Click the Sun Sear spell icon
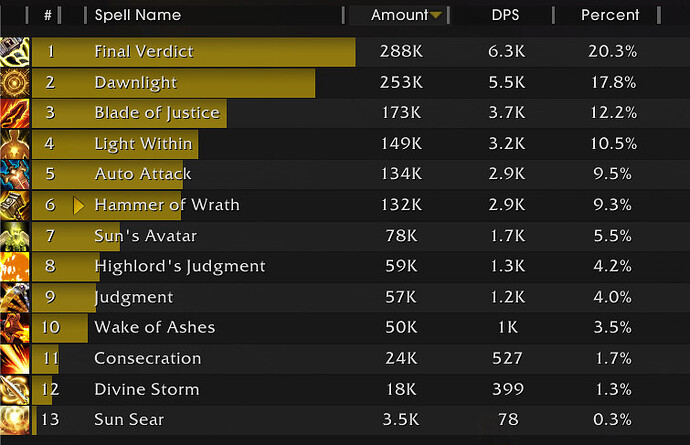The width and height of the screenshot is (690, 445). 15,420
